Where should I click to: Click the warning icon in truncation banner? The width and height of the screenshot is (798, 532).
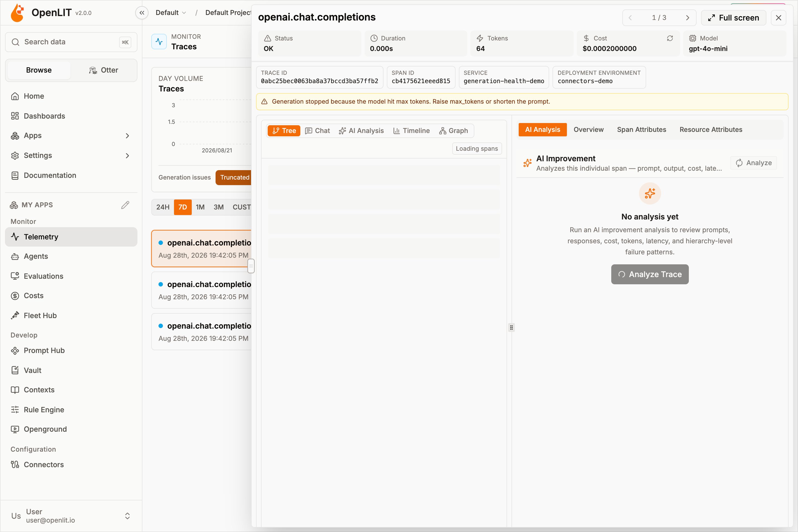point(265,101)
